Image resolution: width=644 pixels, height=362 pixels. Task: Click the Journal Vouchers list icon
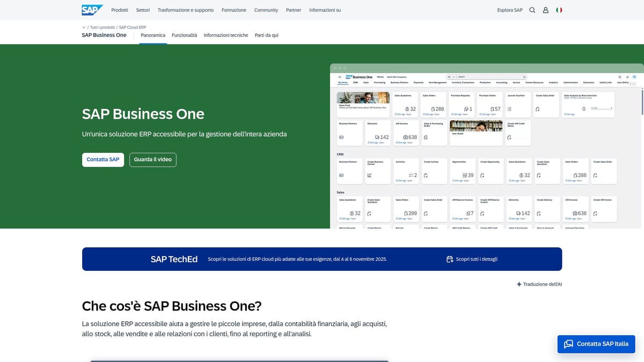point(509,109)
